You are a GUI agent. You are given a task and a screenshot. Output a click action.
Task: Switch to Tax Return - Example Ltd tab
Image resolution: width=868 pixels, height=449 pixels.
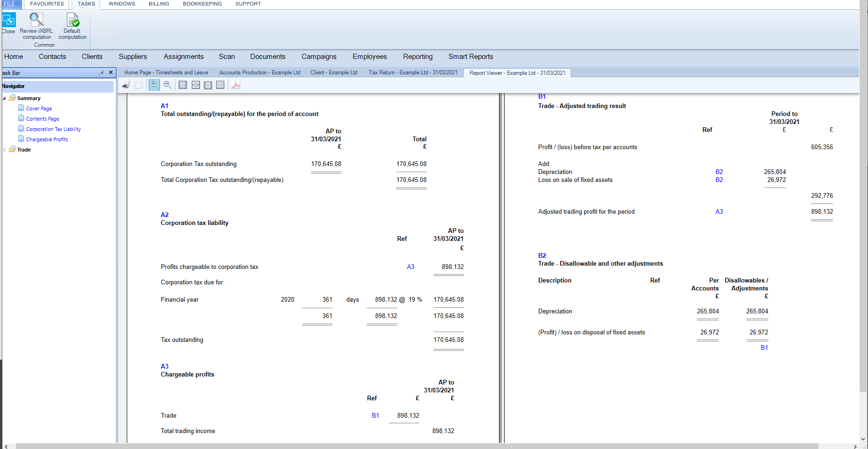click(413, 72)
